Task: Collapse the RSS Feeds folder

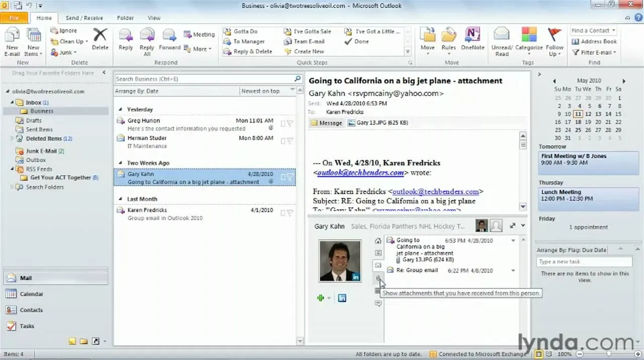Action: coord(13,169)
